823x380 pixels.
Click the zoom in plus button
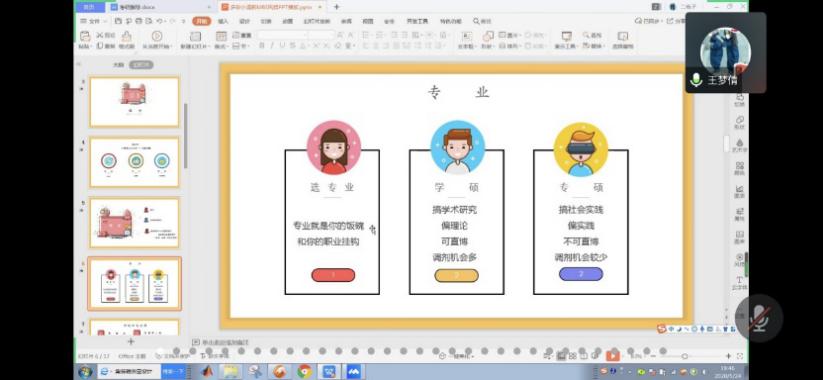tap(729, 356)
